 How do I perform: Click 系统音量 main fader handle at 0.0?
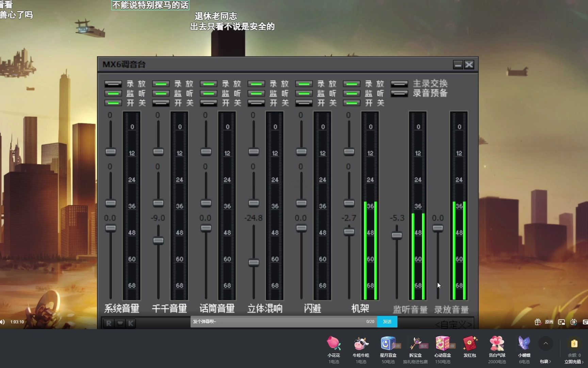tap(110, 228)
